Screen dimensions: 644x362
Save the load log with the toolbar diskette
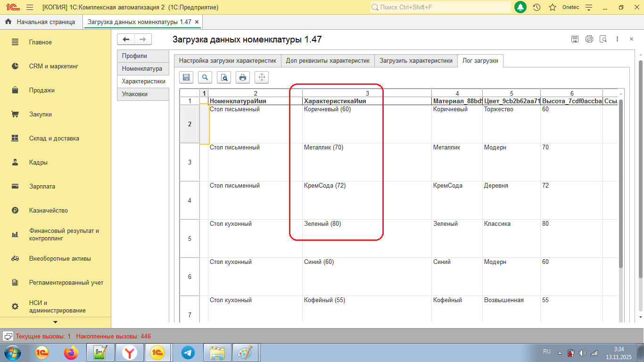186,77
